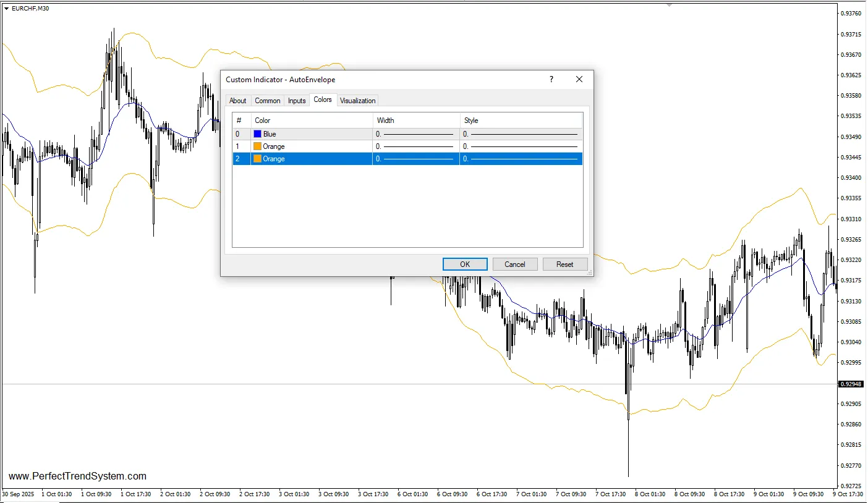The width and height of the screenshot is (868, 503).
Task: Go to the Visualization tab
Action: point(357,101)
